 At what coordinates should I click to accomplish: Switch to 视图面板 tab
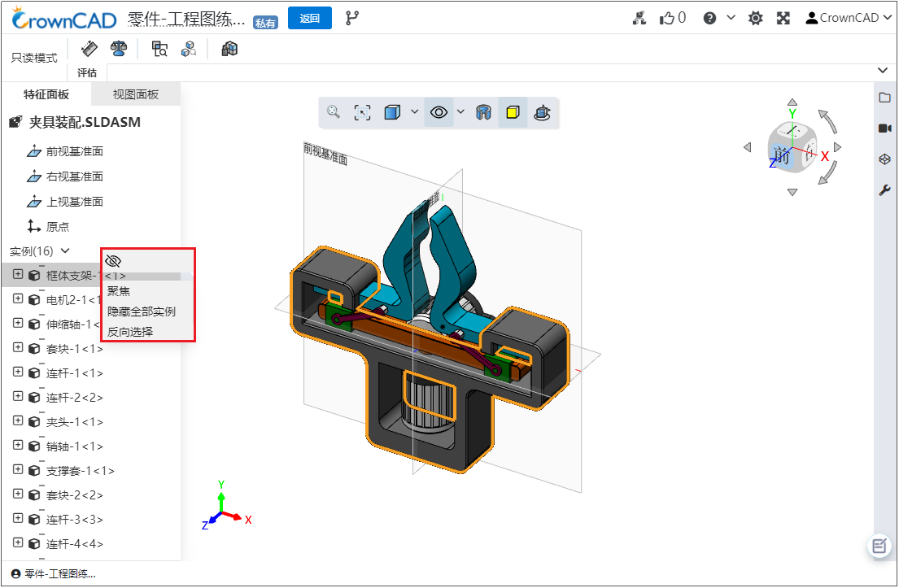pyautogui.click(x=136, y=94)
